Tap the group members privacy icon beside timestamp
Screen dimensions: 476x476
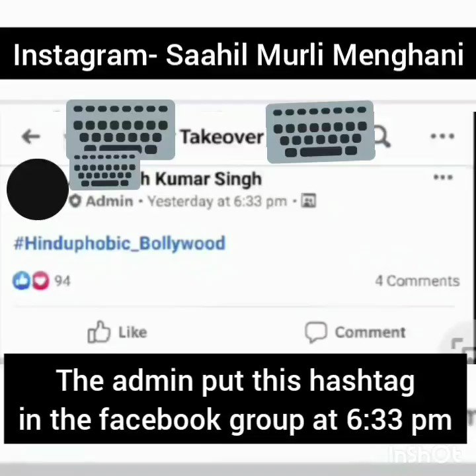[309, 201]
